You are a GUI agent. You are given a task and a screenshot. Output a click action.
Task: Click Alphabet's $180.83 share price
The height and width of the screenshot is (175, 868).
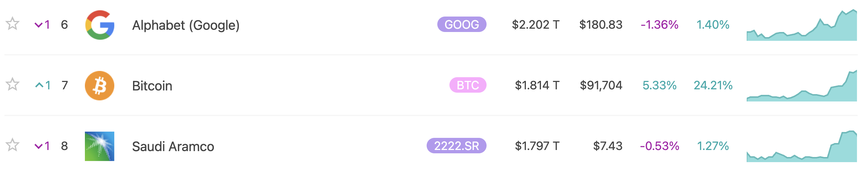(x=601, y=25)
